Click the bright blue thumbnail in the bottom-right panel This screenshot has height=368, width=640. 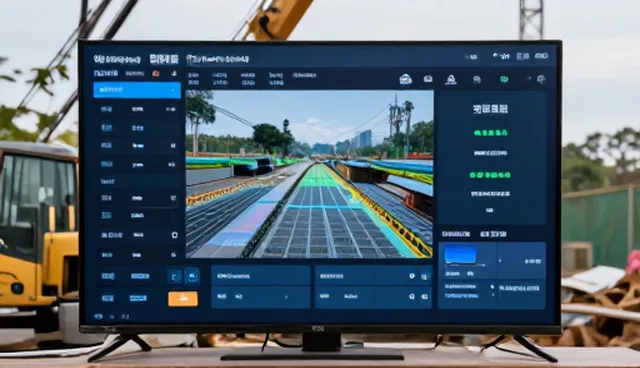[x=460, y=255]
